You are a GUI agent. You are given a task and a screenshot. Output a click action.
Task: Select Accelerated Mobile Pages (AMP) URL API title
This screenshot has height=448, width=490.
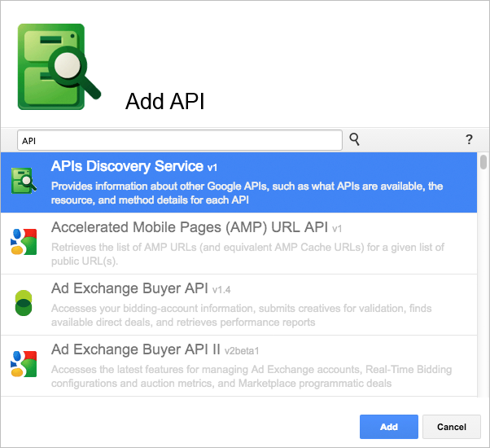(x=196, y=227)
